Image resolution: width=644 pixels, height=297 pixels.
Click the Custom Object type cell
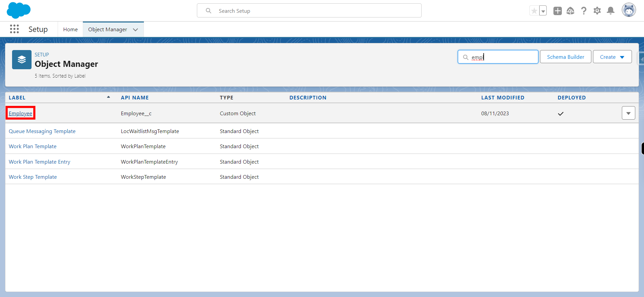click(238, 114)
